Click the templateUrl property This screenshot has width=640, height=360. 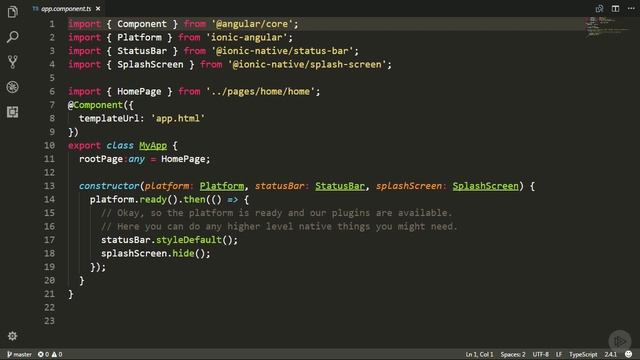click(x=109, y=119)
